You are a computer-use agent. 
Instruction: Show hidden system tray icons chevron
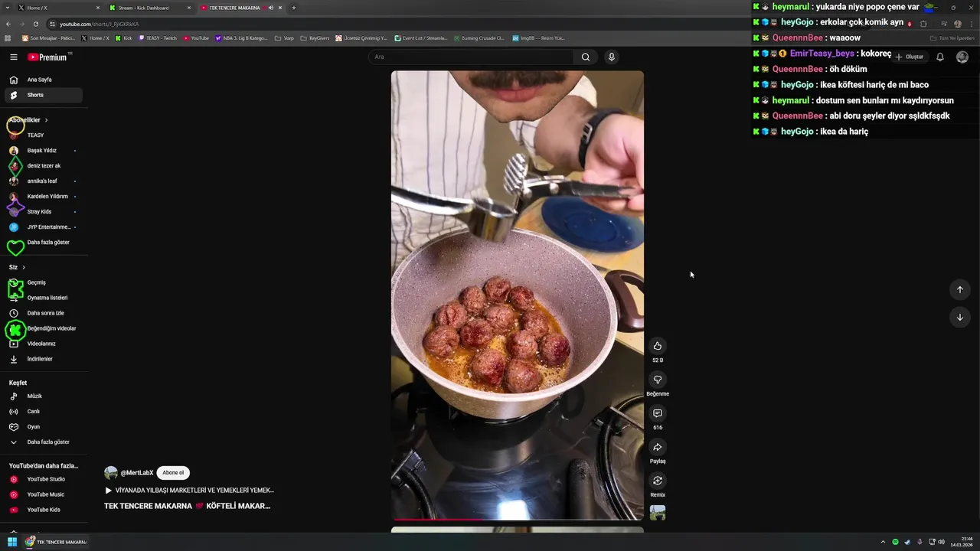[x=883, y=542]
